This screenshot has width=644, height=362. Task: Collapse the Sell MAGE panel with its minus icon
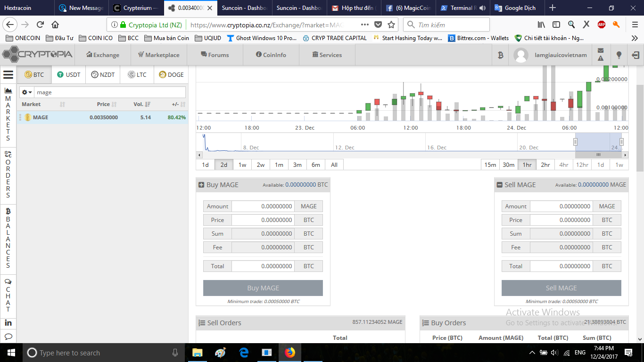500,185
